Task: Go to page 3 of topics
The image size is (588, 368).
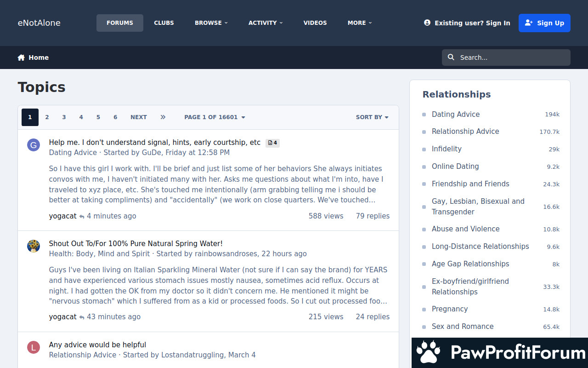Action: click(64, 117)
